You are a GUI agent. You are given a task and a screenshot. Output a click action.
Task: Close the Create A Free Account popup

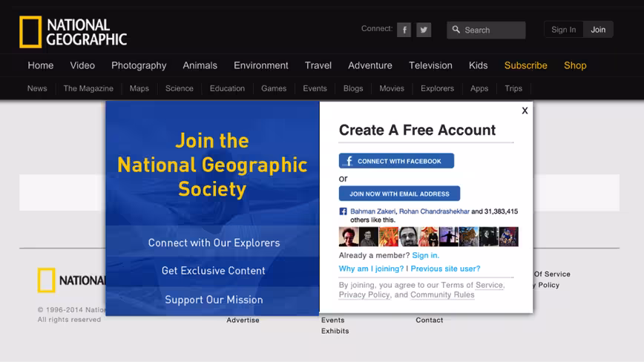click(525, 111)
